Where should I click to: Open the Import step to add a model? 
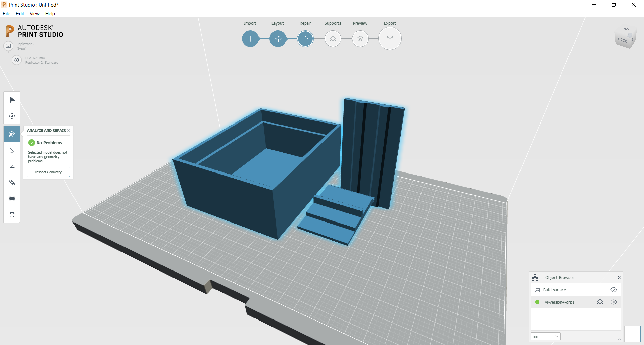pyautogui.click(x=250, y=38)
